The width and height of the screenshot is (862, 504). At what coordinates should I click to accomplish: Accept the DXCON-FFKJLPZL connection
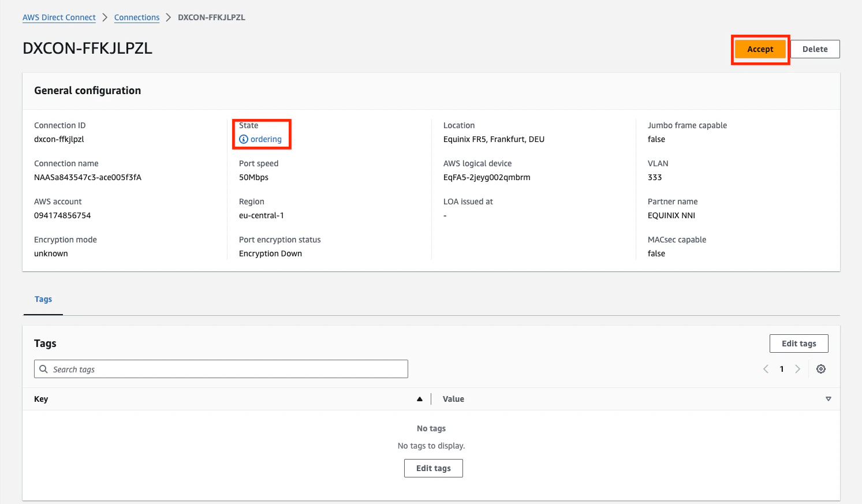coord(760,49)
